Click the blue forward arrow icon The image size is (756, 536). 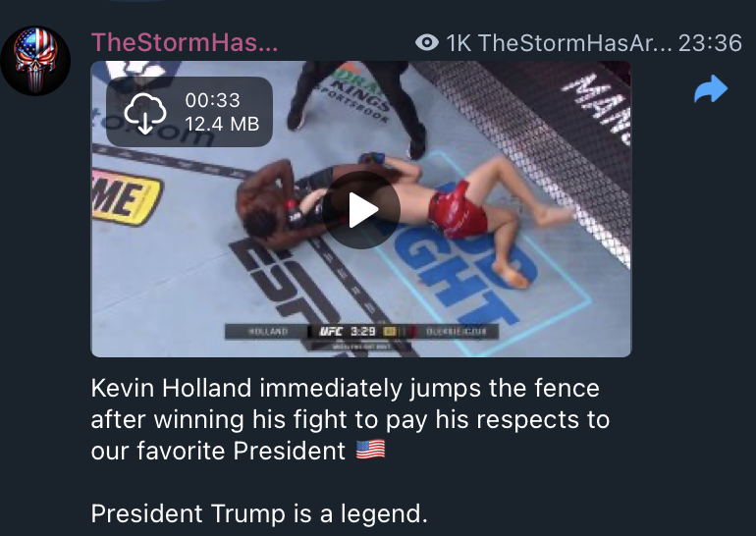[711, 88]
